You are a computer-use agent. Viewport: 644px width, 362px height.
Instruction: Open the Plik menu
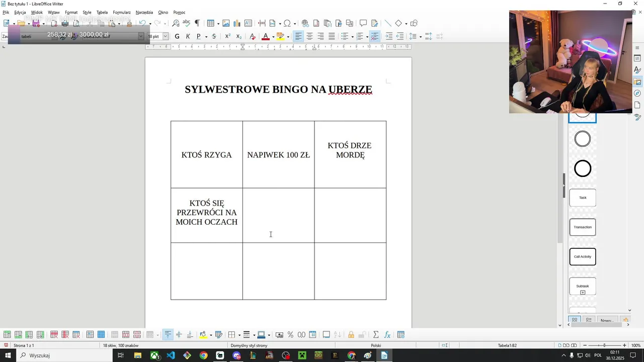[x=6, y=12]
